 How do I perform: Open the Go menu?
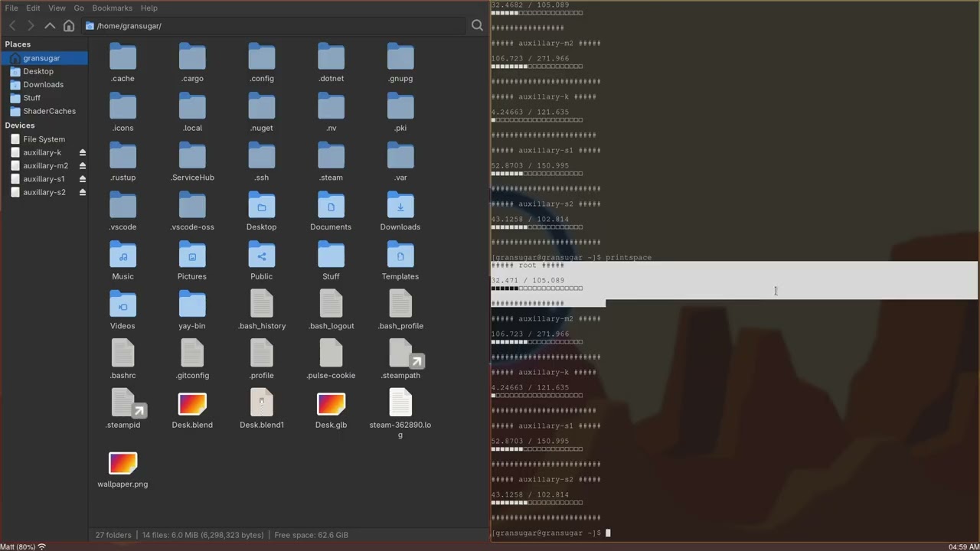point(79,8)
